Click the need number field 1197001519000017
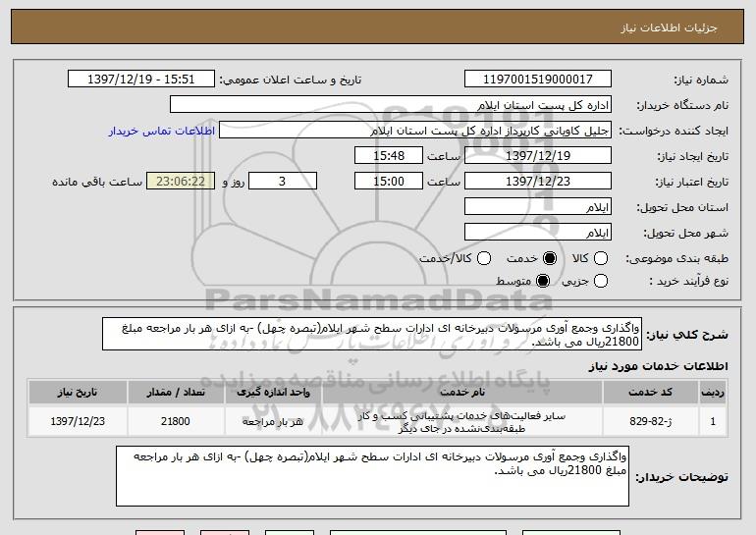 (x=538, y=80)
